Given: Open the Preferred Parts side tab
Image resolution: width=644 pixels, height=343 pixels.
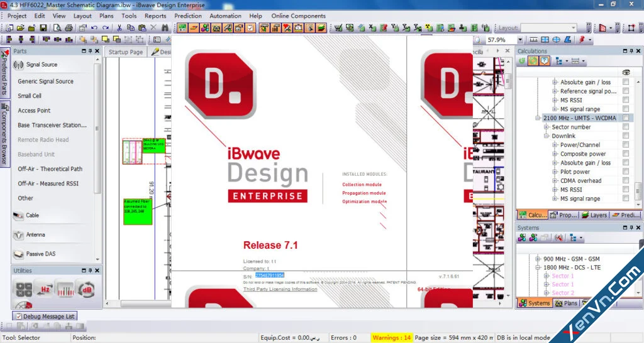Looking at the screenshot, I should pyautogui.click(x=4, y=73).
